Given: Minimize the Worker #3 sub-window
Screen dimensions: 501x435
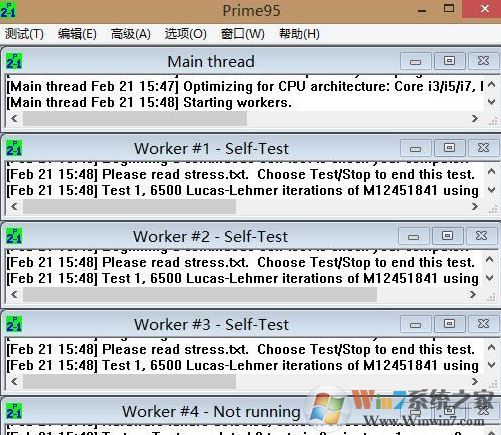Looking at the screenshot, I should click(416, 325).
